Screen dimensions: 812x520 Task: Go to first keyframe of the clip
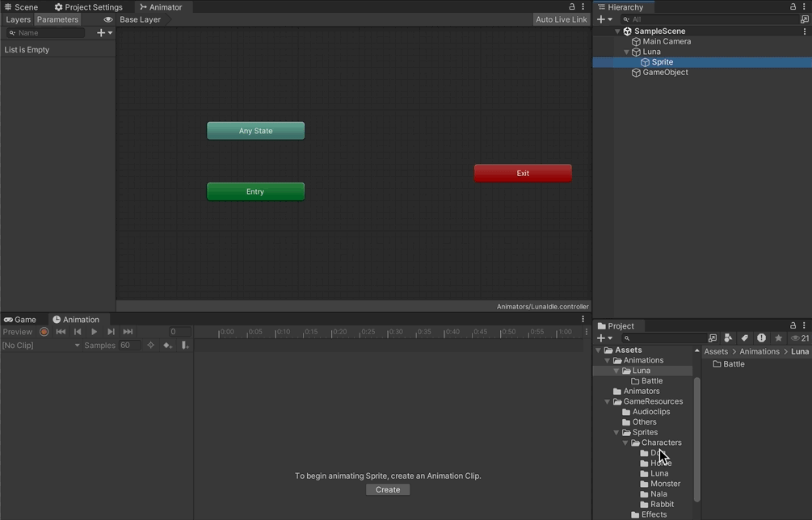click(x=61, y=332)
